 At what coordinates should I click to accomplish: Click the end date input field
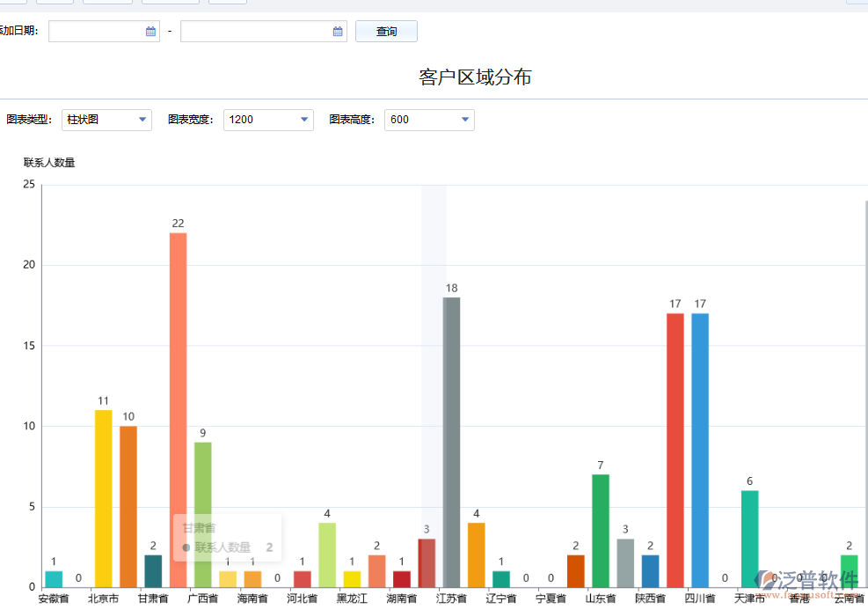[x=255, y=30]
